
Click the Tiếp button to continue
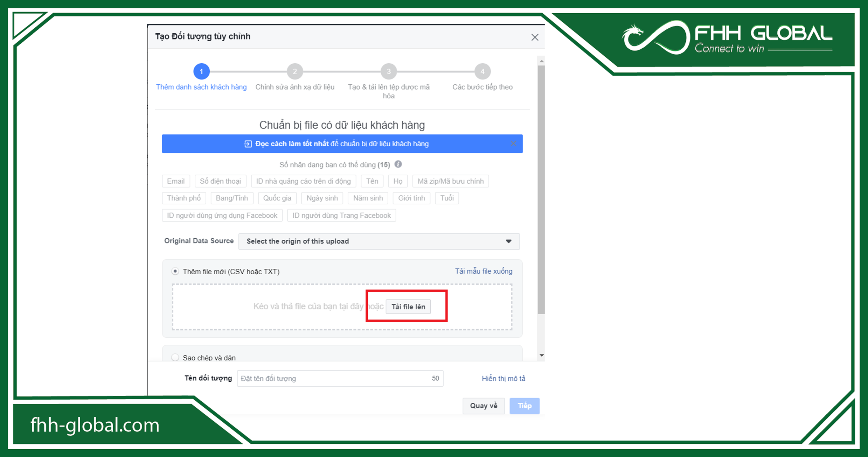[524, 406]
